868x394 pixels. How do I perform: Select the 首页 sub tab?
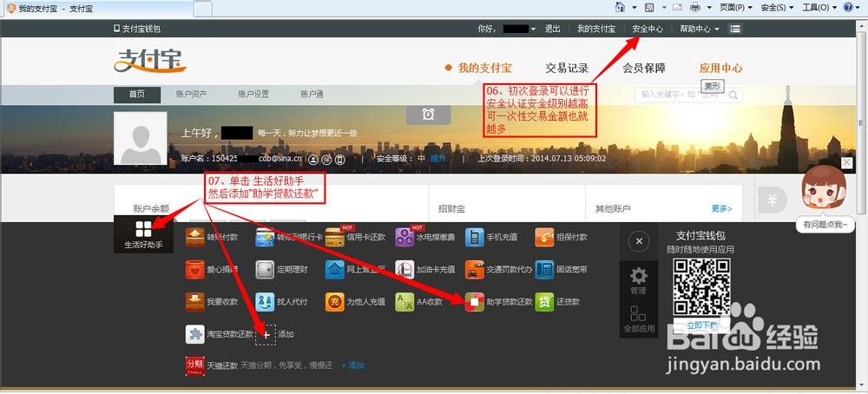[x=137, y=95]
